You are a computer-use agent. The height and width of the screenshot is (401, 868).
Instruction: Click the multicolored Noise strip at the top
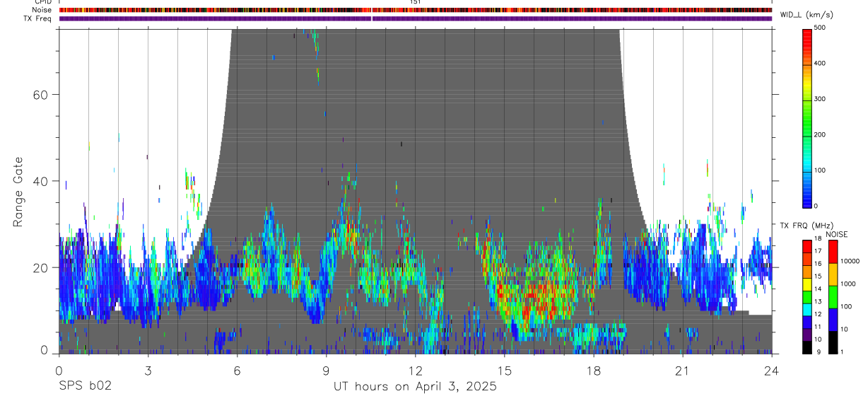coord(416,10)
